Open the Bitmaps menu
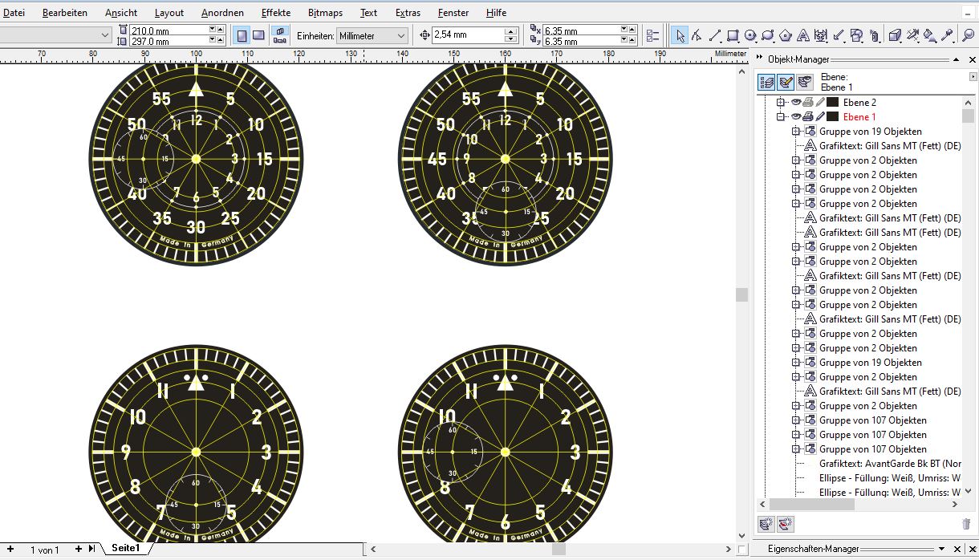 pyautogui.click(x=325, y=13)
